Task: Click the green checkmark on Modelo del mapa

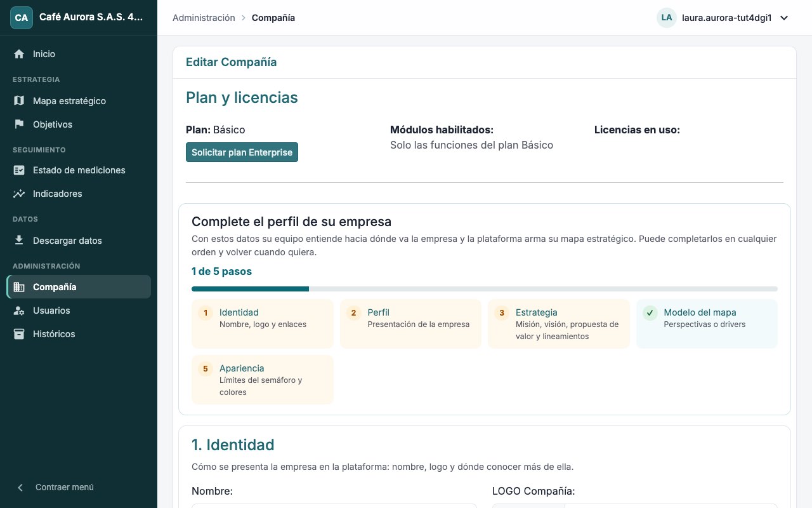Action: 650,313
